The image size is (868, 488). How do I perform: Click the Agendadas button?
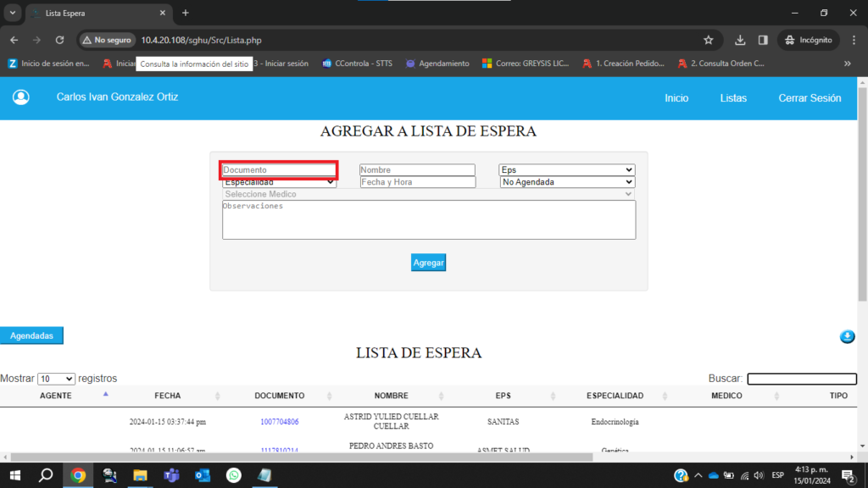point(31,335)
